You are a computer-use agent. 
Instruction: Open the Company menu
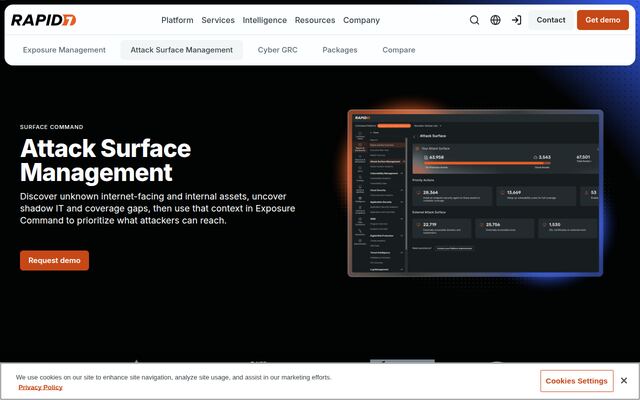coord(361,20)
